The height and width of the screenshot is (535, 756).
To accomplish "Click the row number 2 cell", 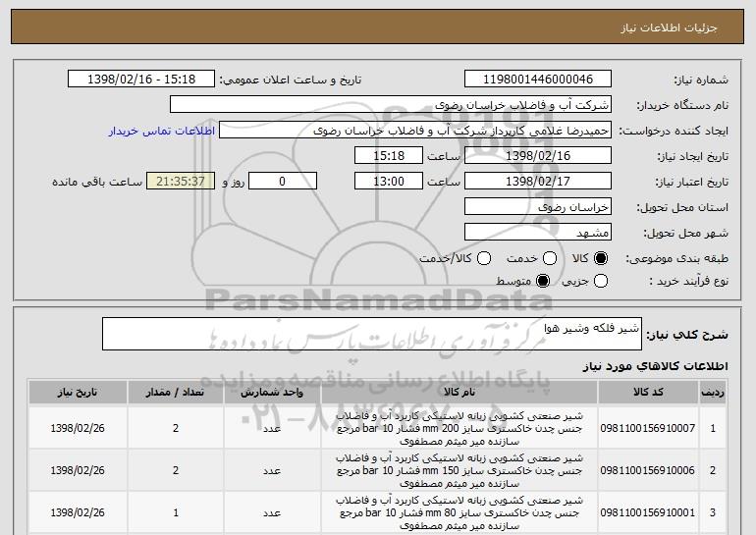I will pos(713,470).
